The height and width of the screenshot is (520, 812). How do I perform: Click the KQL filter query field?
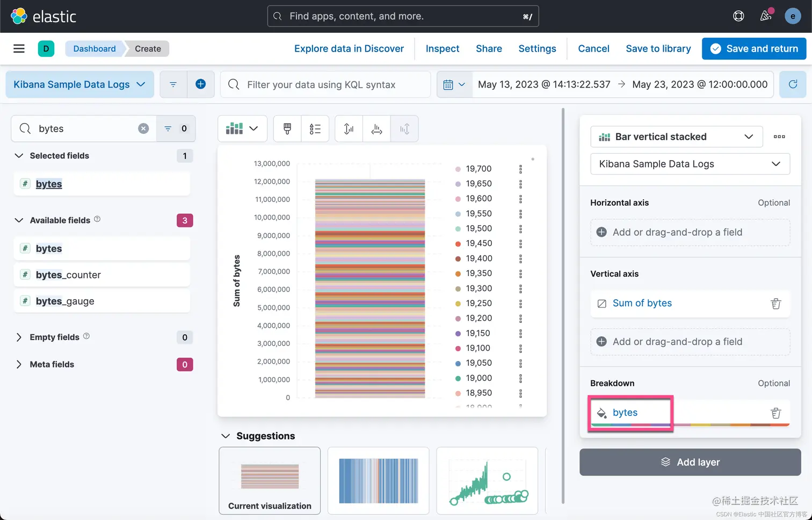click(x=325, y=85)
